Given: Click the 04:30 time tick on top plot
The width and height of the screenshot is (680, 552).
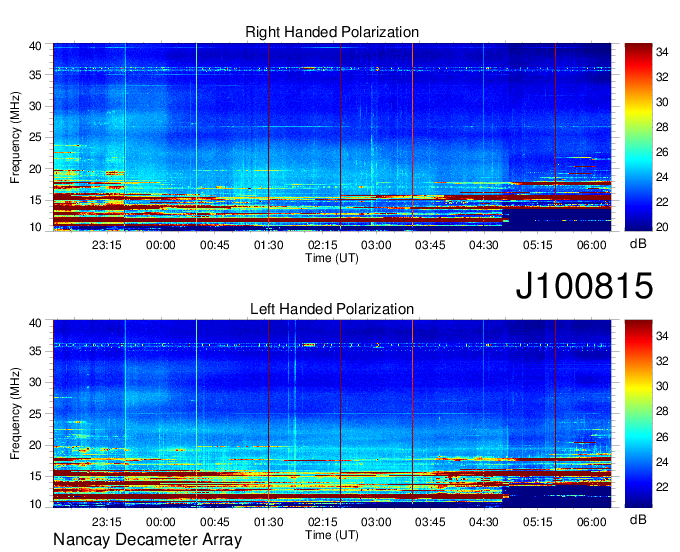Looking at the screenshot, I should (x=484, y=245).
